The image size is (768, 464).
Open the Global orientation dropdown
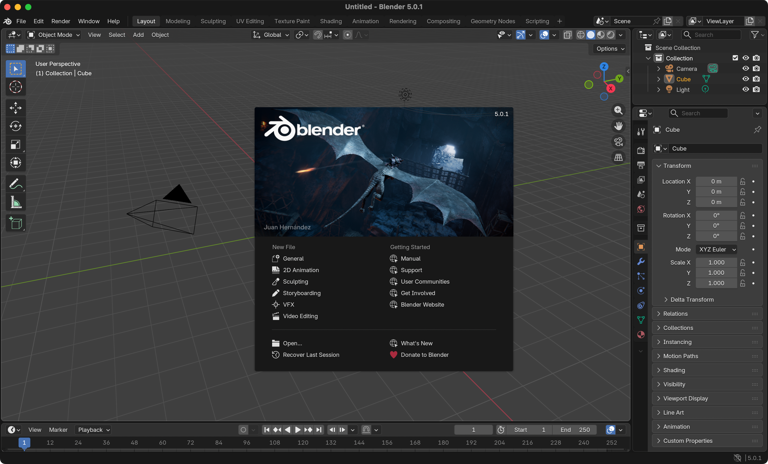[x=271, y=35]
